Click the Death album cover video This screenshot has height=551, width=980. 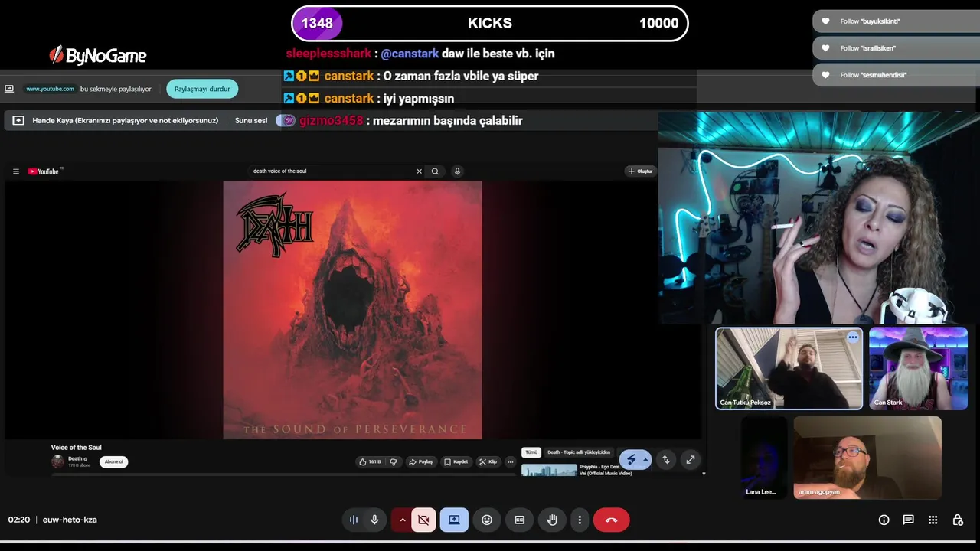coord(352,310)
